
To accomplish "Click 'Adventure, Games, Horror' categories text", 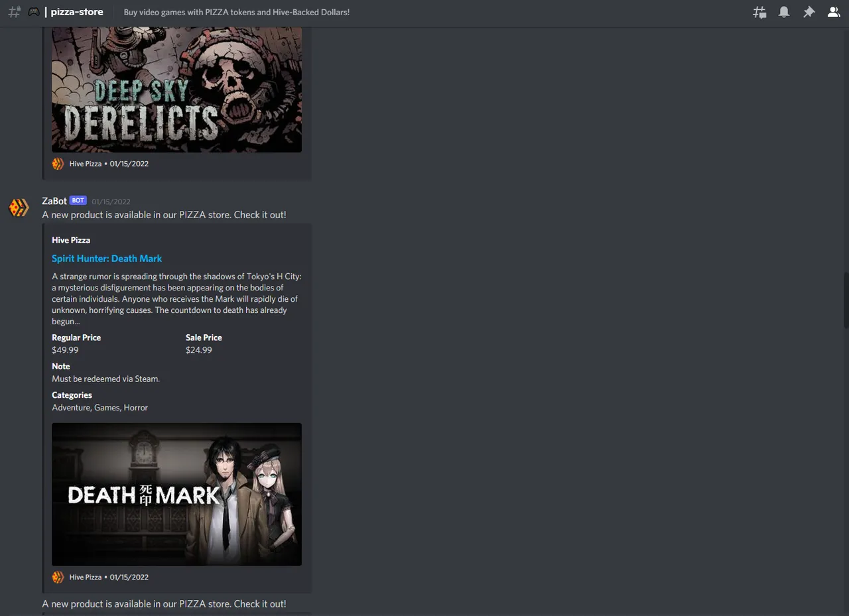I will click(100, 408).
